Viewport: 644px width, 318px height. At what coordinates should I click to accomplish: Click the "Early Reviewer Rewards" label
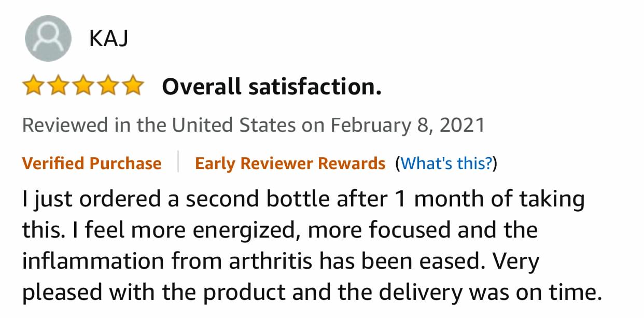tap(290, 164)
